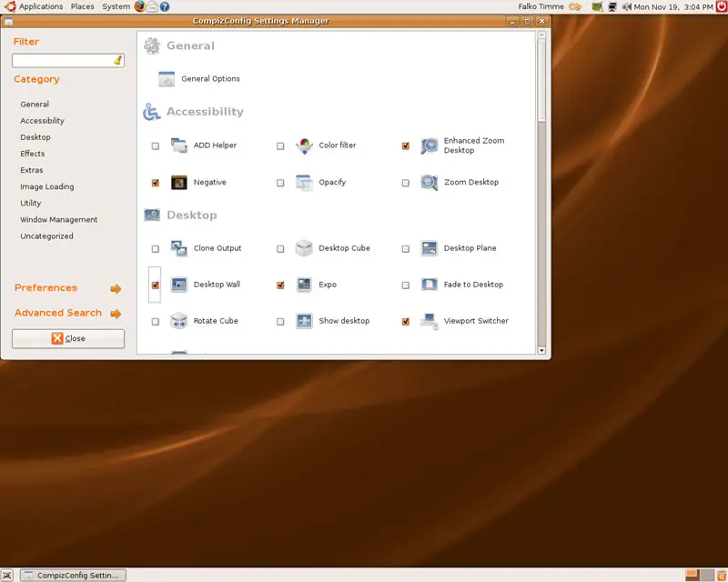This screenshot has height=582, width=728.
Task: Disable the Expo checkbox
Action: 280,285
